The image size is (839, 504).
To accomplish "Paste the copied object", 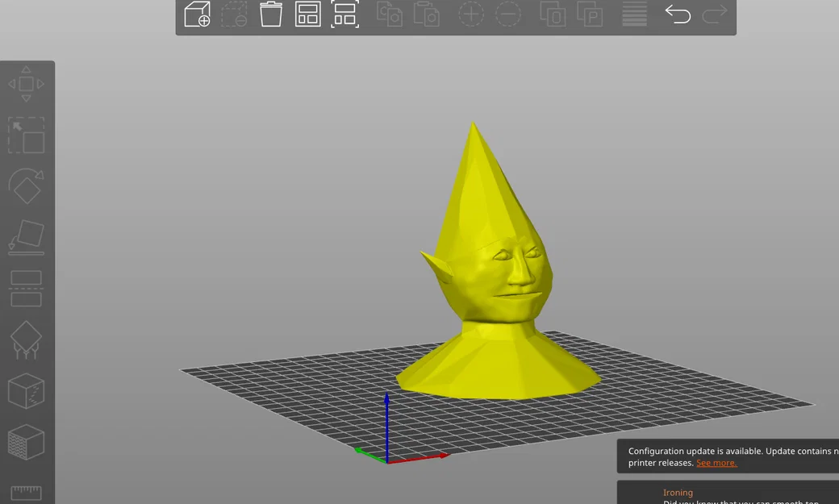I will pyautogui.click(x=428, y=14).
